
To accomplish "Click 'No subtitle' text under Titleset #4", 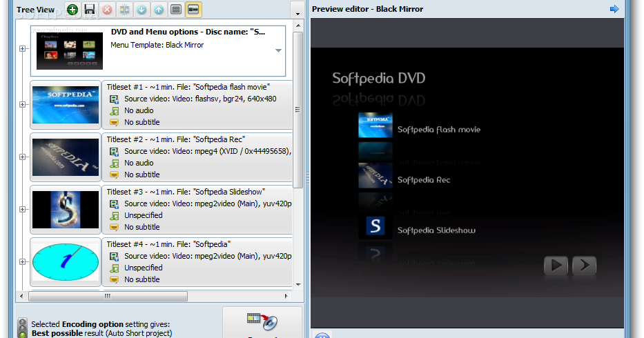I will click(142, 279).
